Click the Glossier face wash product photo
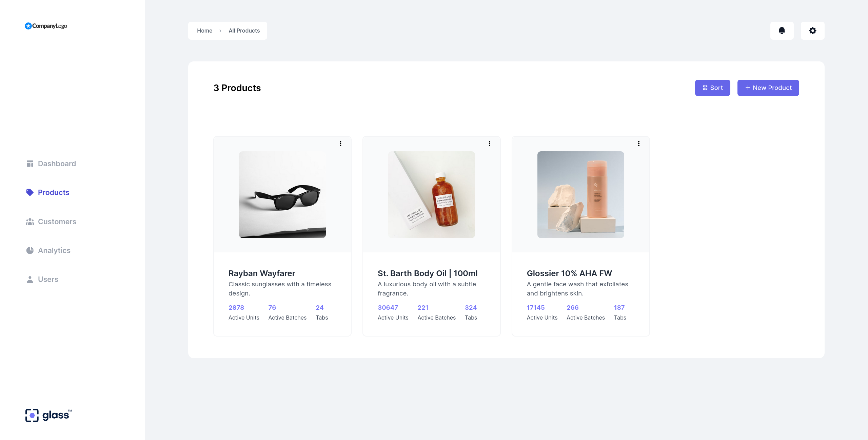The height and width of the screenshot is (440, 868). [x=580, y=195]
